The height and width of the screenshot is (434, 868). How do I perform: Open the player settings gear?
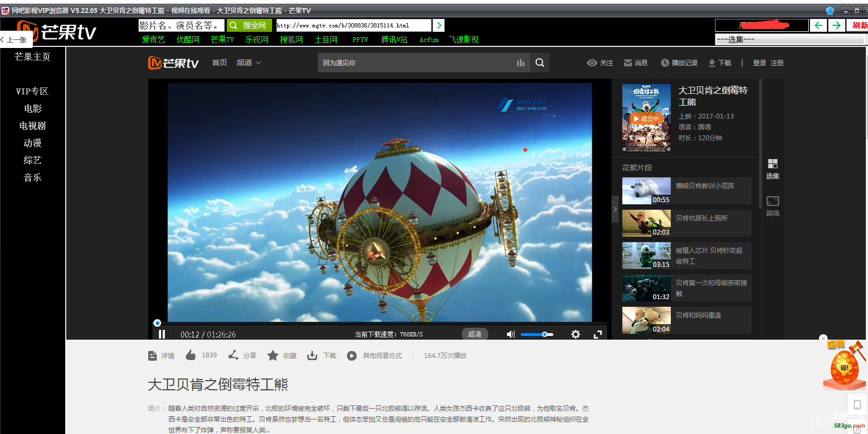pos(575,334)
